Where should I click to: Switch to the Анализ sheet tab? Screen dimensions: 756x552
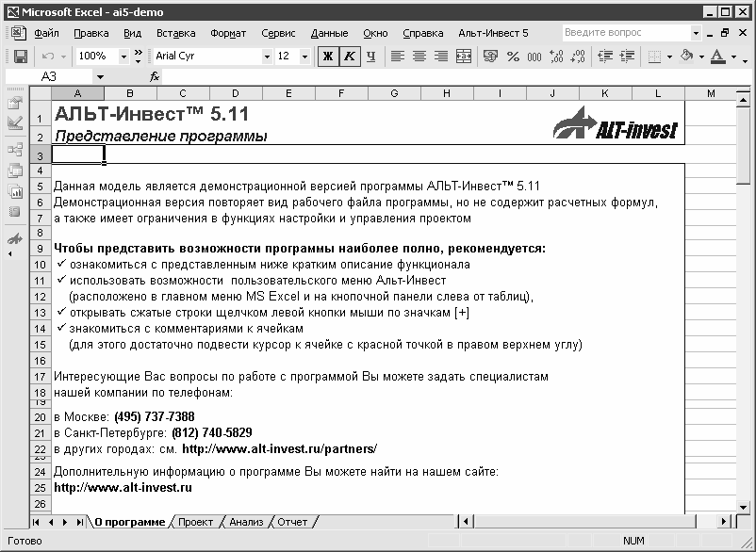[x=246, y=522]
